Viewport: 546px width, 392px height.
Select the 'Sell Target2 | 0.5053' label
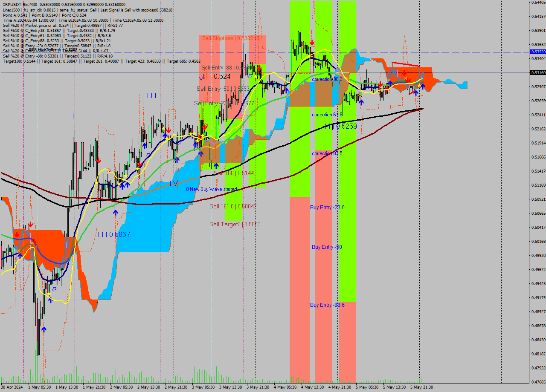point(235,224)
